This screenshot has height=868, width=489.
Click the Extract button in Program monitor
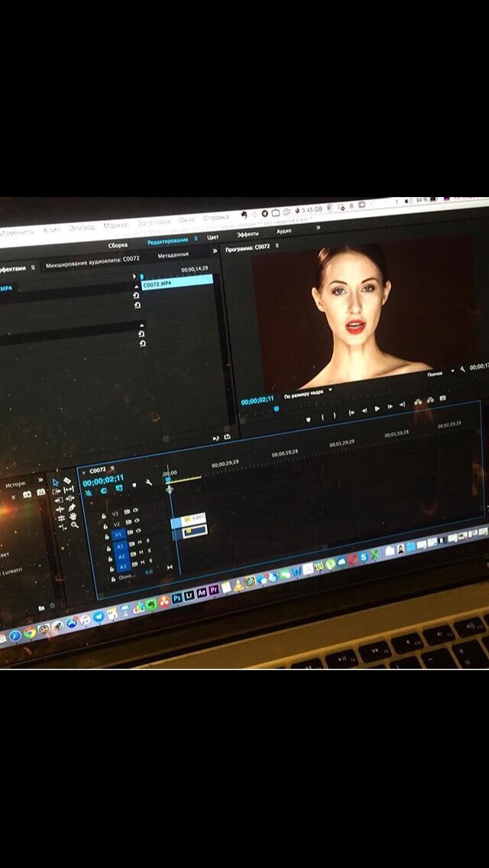(x=429, y=400)
